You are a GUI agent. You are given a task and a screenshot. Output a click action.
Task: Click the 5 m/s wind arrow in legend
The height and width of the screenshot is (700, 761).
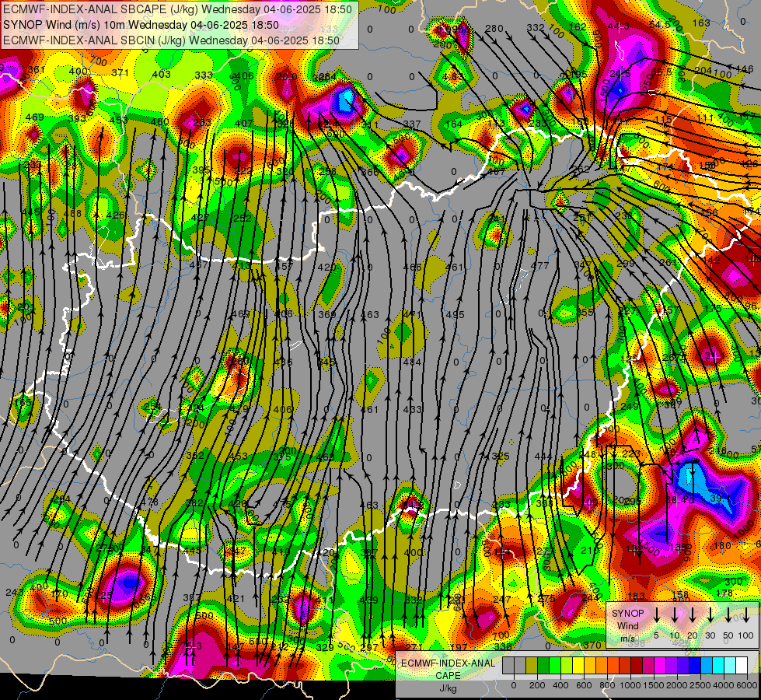656,614
